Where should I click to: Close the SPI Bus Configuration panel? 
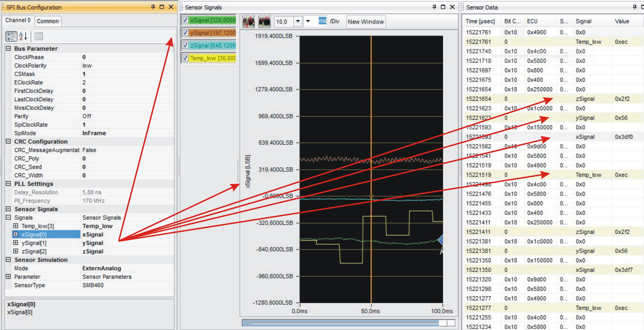(x=171, y=7)
